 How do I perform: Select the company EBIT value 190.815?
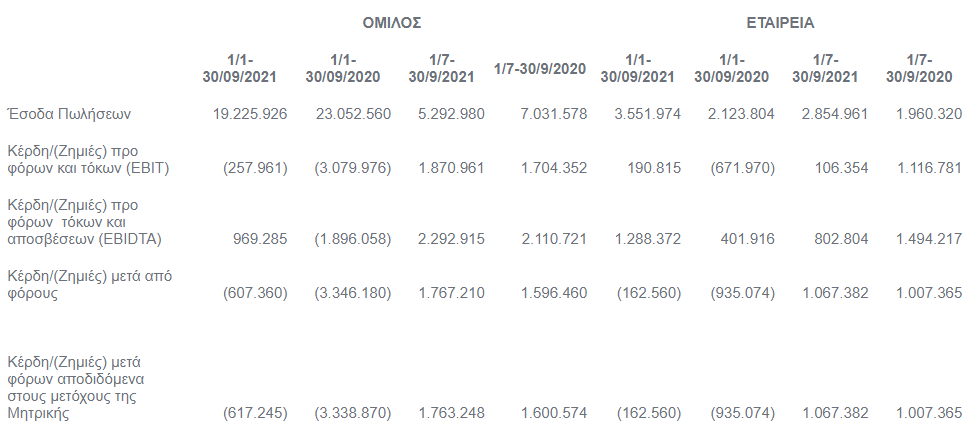654,168
